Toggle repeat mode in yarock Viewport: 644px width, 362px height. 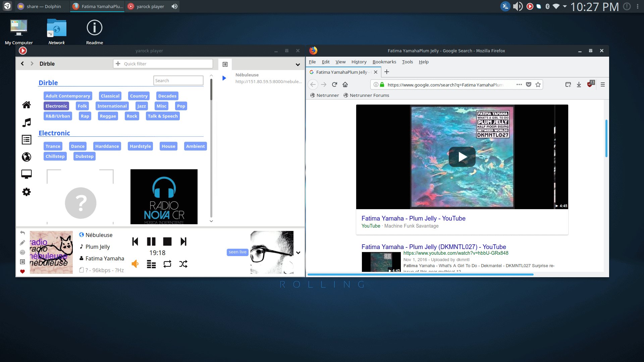click(x=167, y=264)
